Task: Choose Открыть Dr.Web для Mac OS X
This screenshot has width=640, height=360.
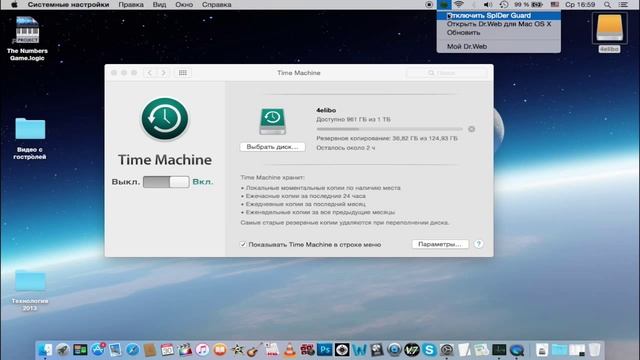Action: click(x=498, y=24)
